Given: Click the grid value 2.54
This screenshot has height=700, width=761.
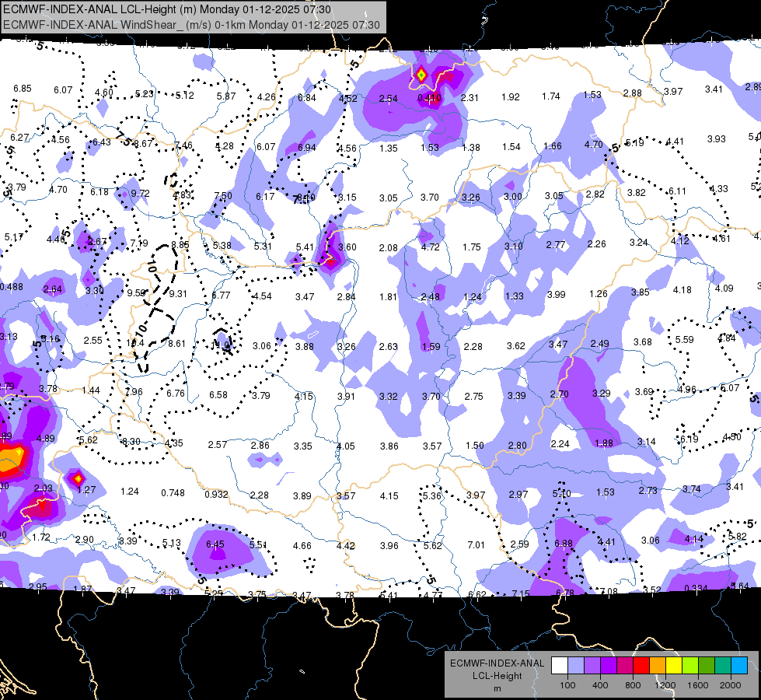Looking at the screenshot, I should [x=388, y=99].
